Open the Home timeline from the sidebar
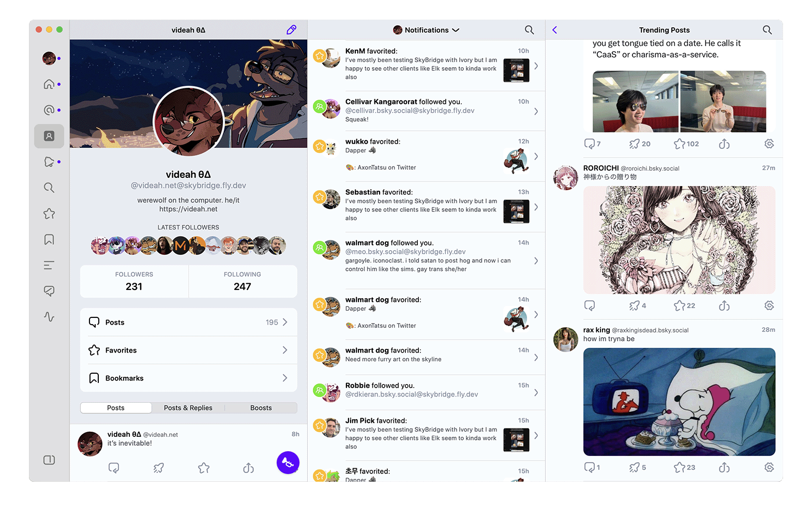 coord(49,84)
